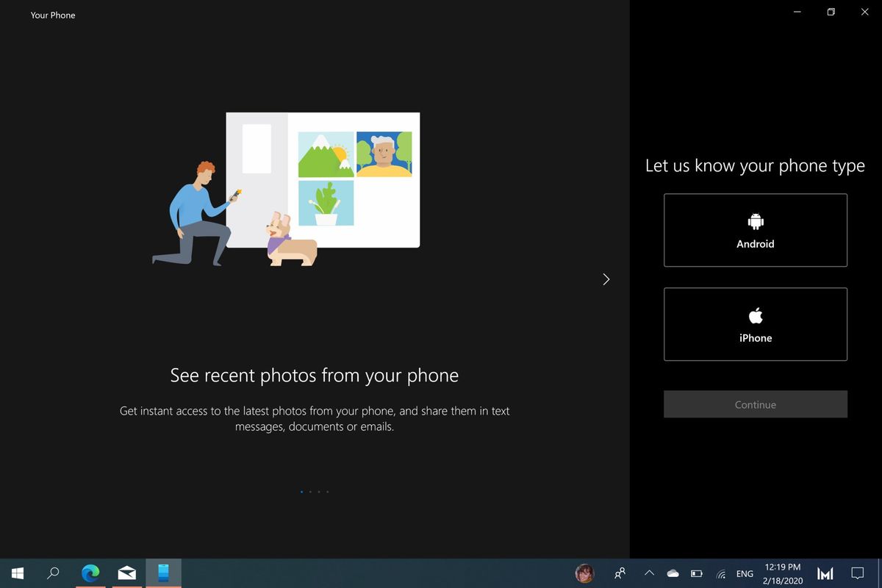This screenshot has width=882, height=588.
Task: Choose the Android phone type option
Action: click(x=755, y=229)
